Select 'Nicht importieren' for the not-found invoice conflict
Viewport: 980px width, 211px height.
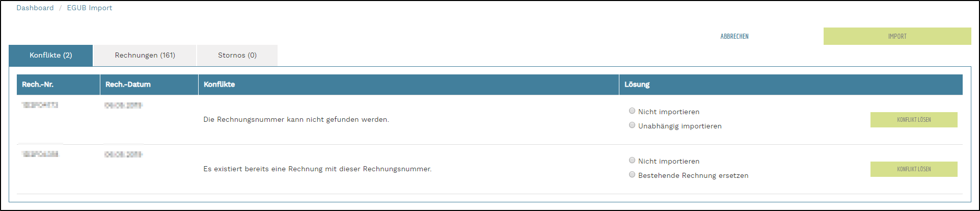tap(632, 111)
